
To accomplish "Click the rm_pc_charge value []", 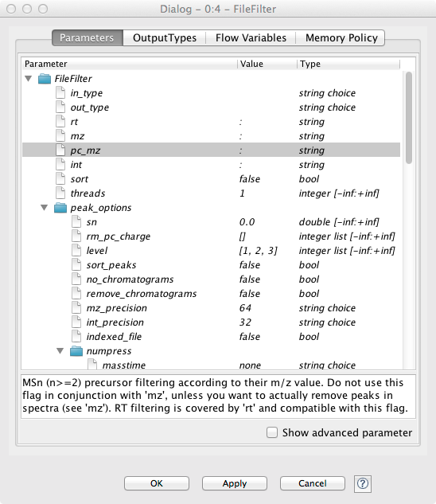I will [x=242, y=236].
